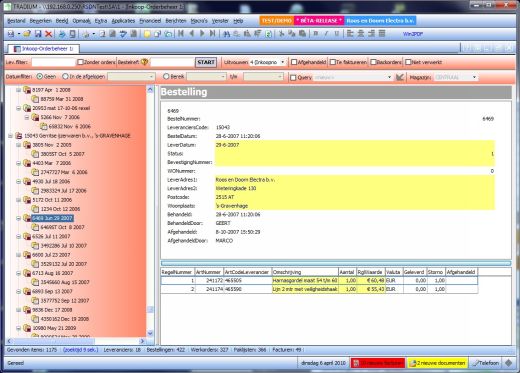Click the Bestelreft input field
Screen dimensions: 520x373
click(171, 62)
